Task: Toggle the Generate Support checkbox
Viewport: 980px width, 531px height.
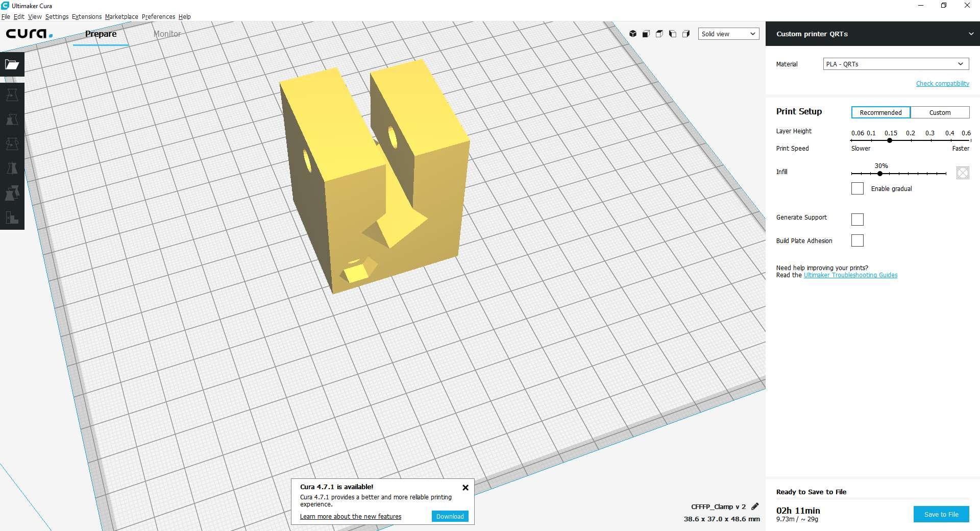Action: [x=857, y=220]
